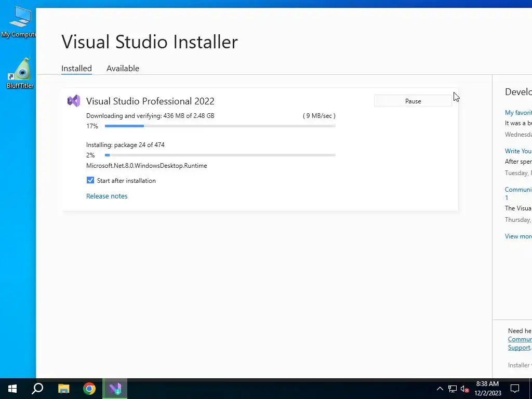
Task: Select the Visual Studio Installer taskbar icon
Action: point(115,389)
